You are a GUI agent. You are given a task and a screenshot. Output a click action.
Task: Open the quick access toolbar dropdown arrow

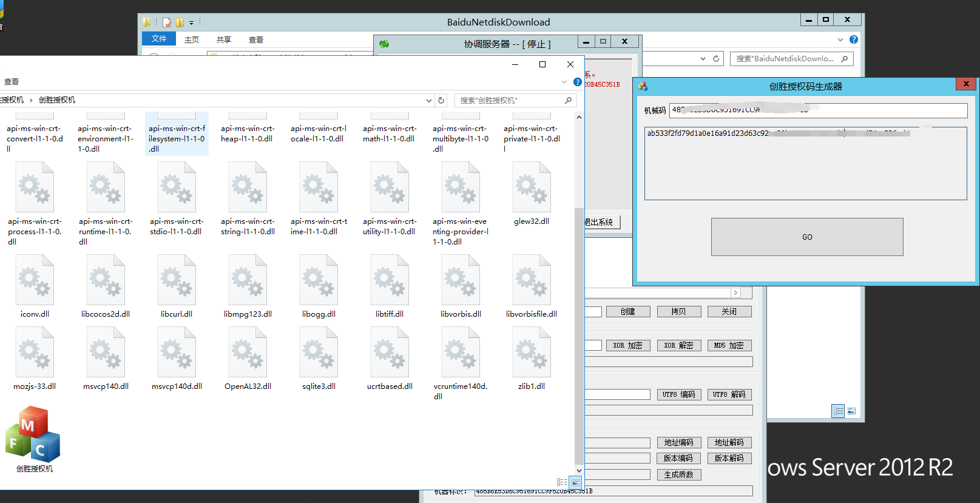tap(191, 23)
